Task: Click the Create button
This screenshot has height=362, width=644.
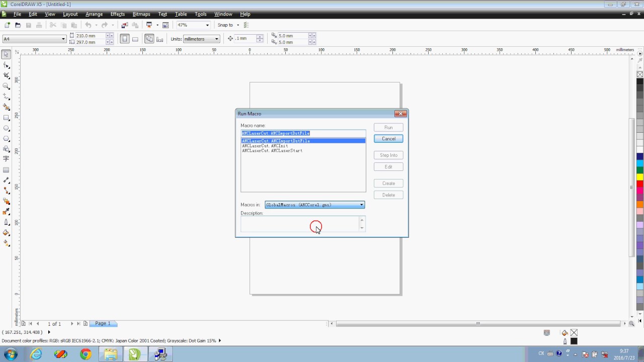Action: tap(388, 184)
